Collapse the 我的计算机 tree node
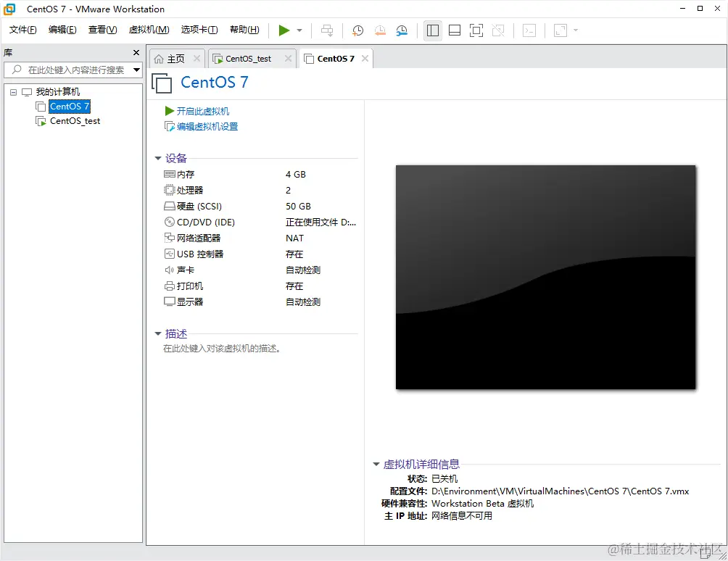 click(x=12, y=91)
